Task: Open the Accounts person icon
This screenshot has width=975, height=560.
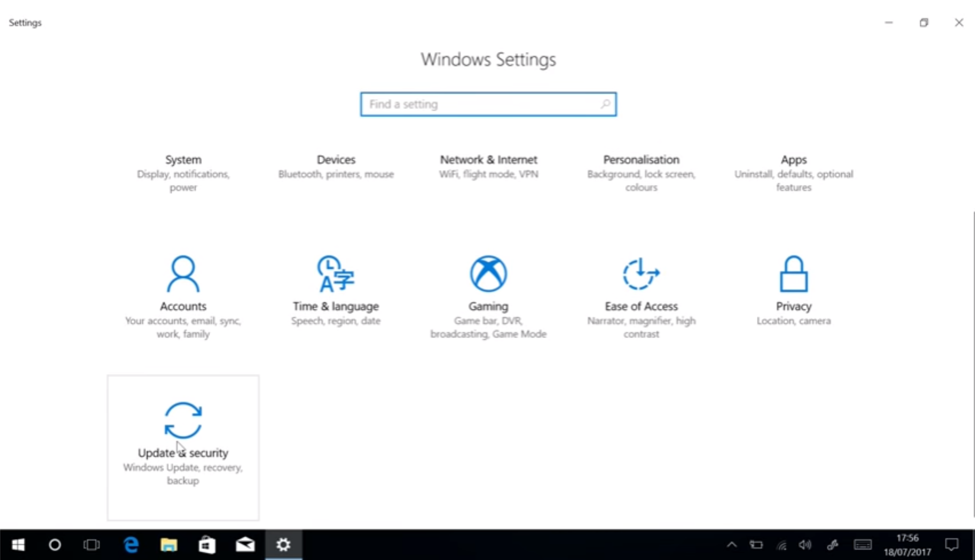Action: click(183, 274)
